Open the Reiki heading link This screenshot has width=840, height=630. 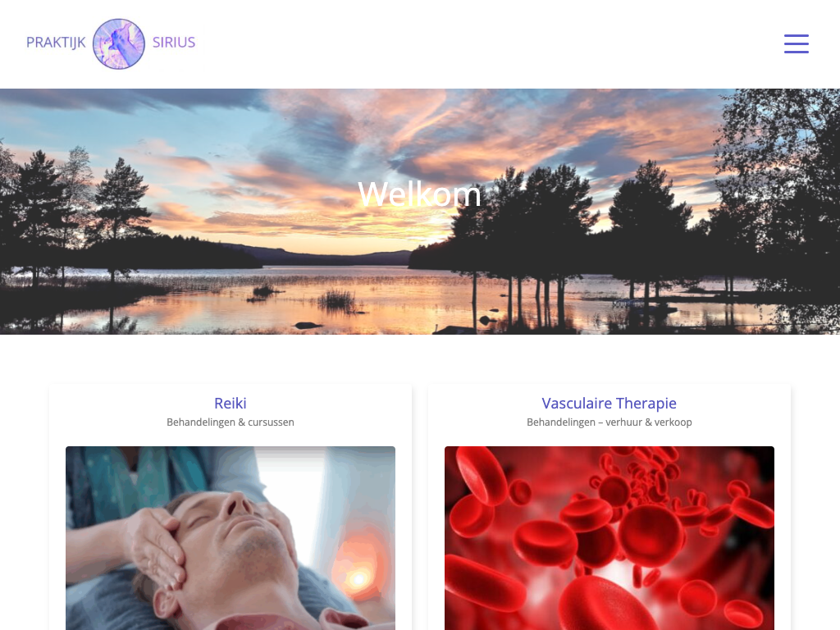(231, 403)
